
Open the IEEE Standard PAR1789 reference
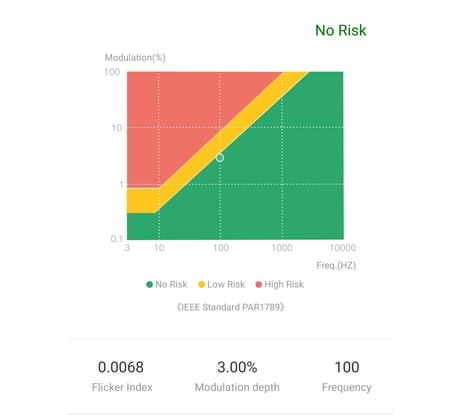tap(230, 307)
